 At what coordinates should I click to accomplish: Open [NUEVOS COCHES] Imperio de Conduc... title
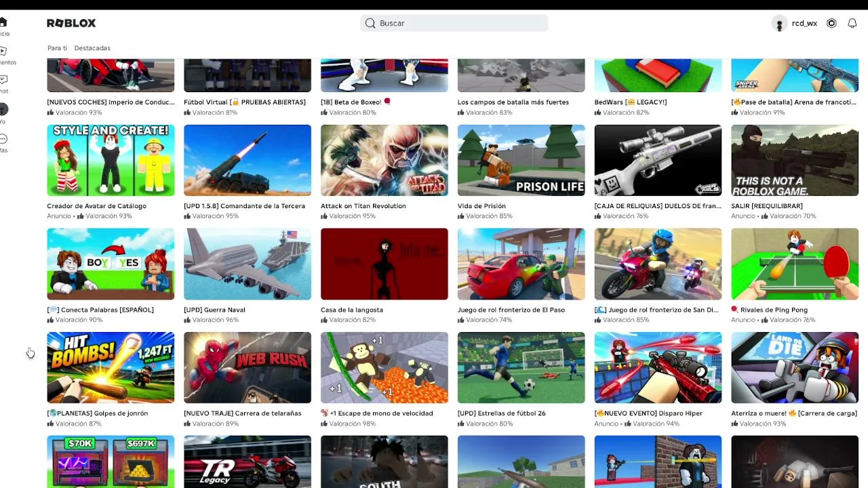(x=111, y=102)
